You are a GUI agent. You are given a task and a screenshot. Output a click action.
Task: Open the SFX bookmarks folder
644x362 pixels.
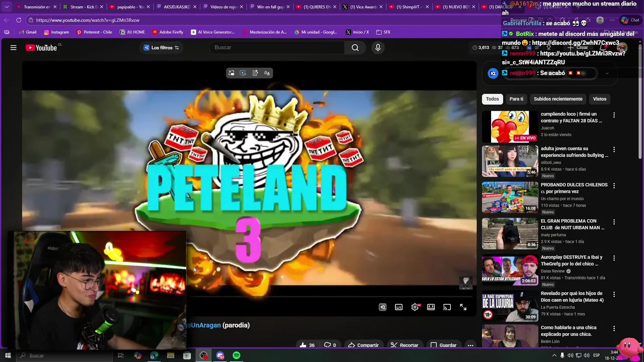383,32
